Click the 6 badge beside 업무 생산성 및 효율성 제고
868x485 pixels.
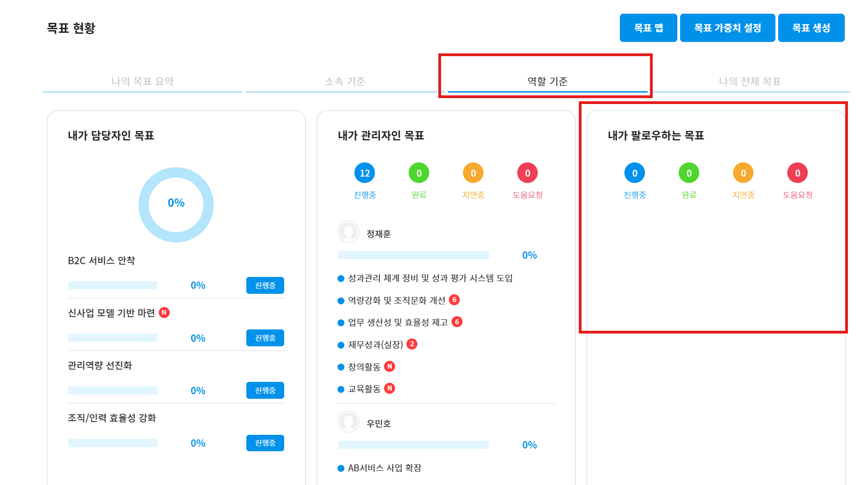[x=457, y=322]
